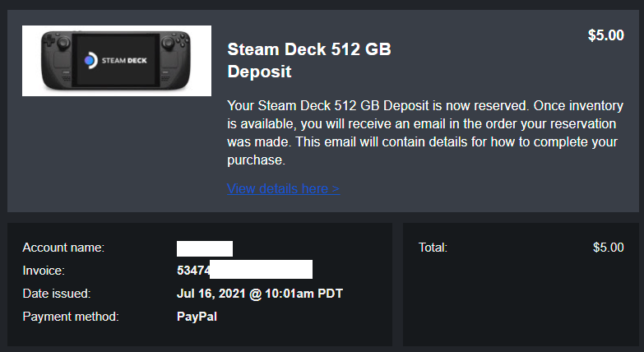Click the Account name label

63,248
